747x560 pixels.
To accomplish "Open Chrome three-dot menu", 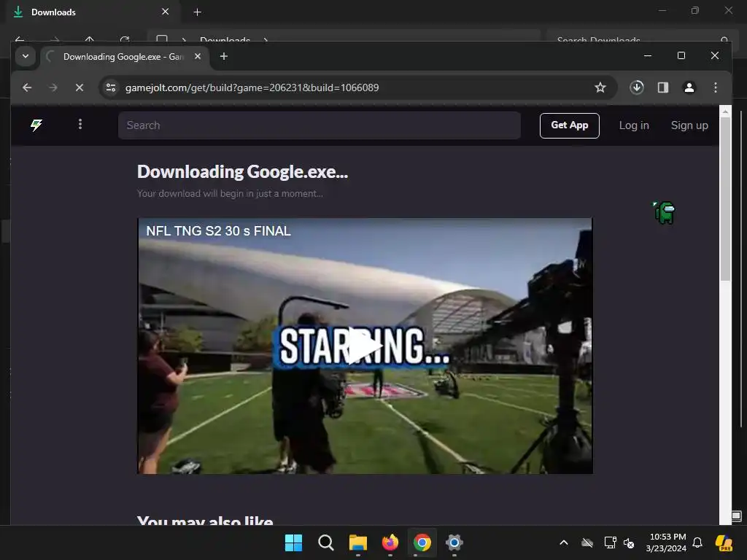I will tap(715, 87).
